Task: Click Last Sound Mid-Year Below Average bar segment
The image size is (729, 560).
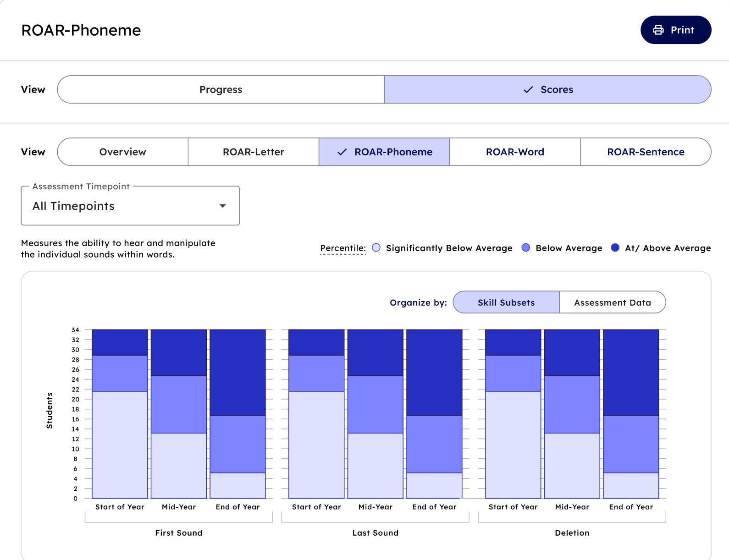Action: [x=375, y=404]
